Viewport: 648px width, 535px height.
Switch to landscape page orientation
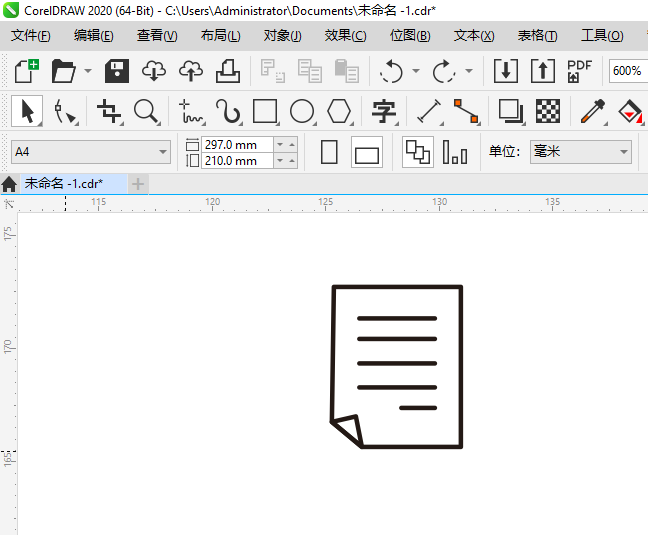click(367, 152)
